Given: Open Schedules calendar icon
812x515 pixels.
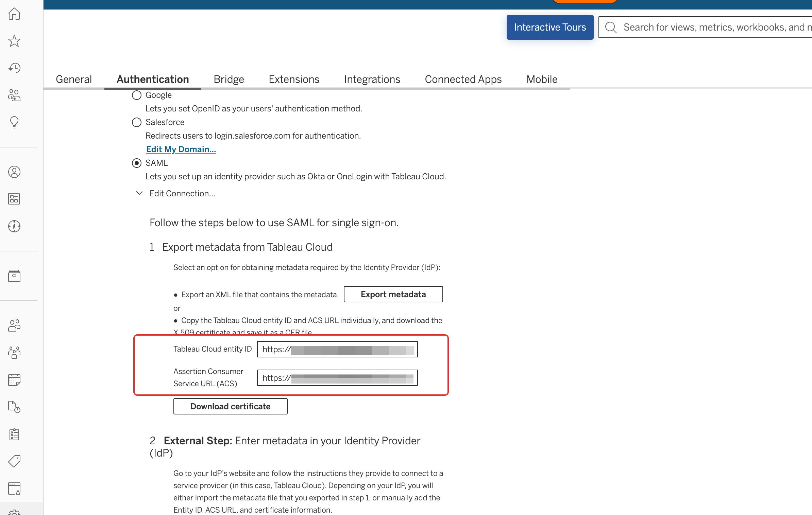Looking at the screenshot, I should tap(14, 380).
